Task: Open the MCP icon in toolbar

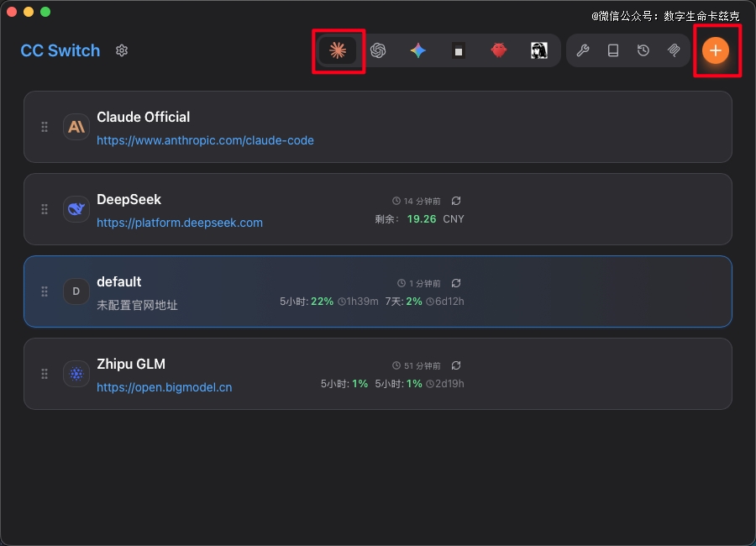Action: (x=674, y=50)
